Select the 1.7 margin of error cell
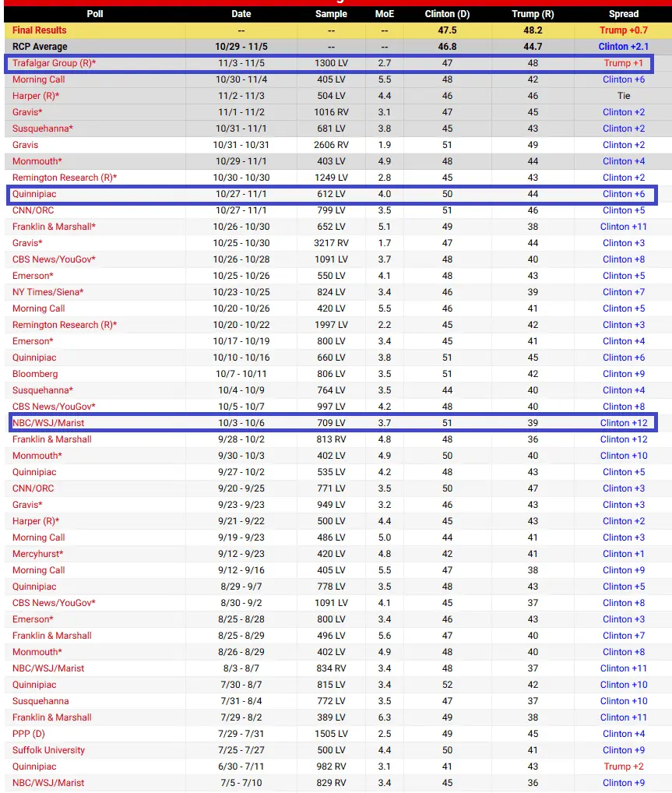 click(385, 243)
